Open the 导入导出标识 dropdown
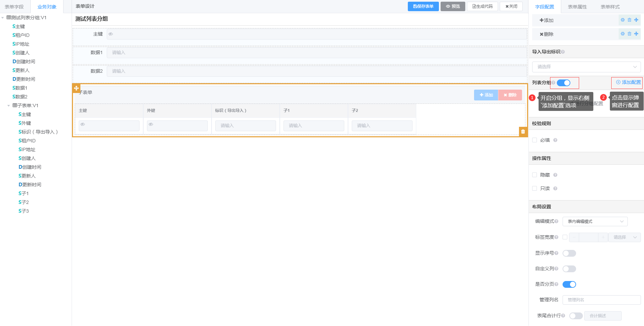This screenshot has width=644, height=326. click(x=586, y=67)
